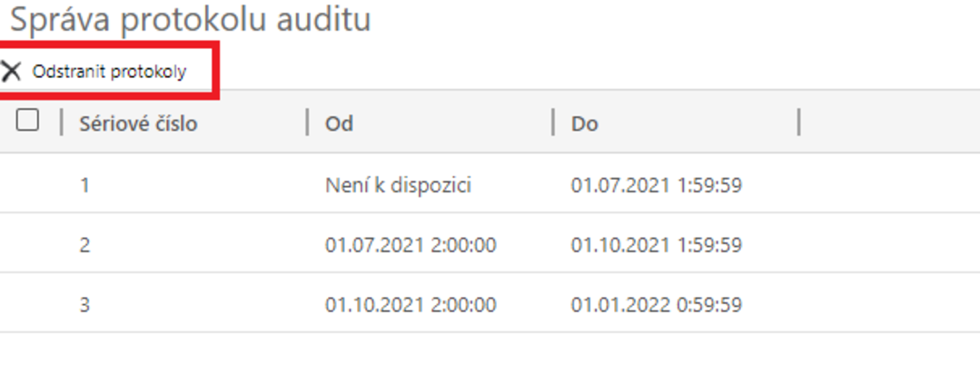Select the audit log row with serial number 1
980x383 pixels.
pos(84,186)
